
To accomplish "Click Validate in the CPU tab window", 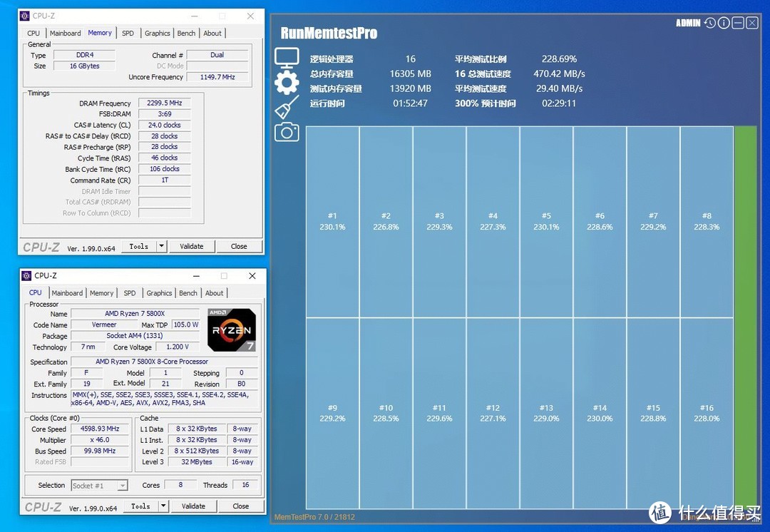I will click(193, 506).
